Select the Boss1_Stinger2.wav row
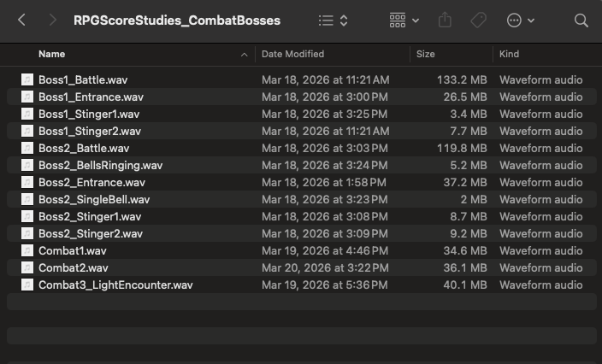Image resolution: width=602 pixels, height=364 pixels. coord(90,131)
